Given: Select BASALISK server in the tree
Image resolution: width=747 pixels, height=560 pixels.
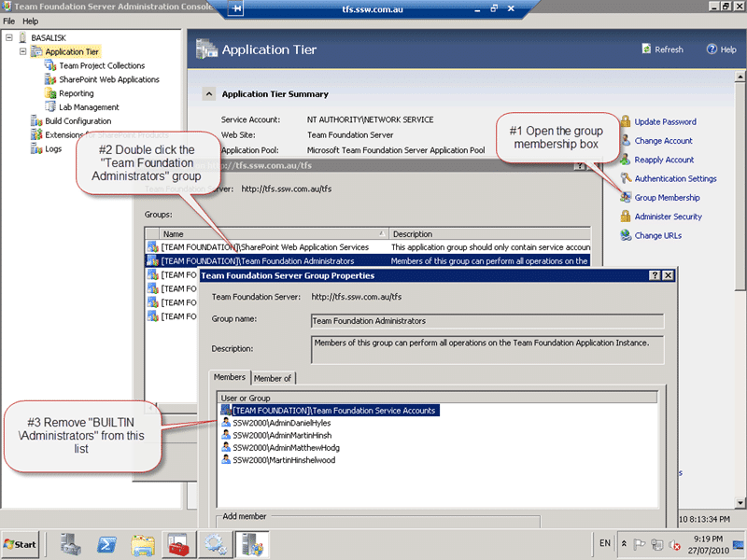Looking at the screenshot, I should pyautogui.click(x=49, y=37).
